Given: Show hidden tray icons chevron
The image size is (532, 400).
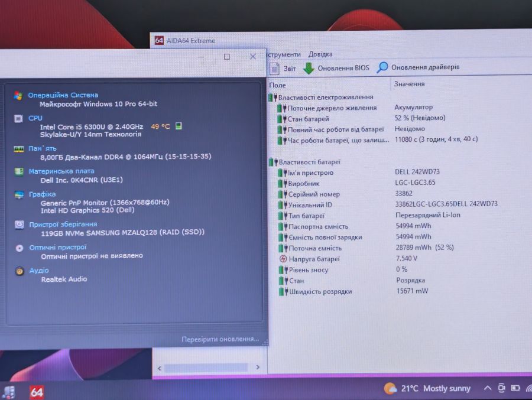Looking at the screenshot, I should (x=487, y=388).
